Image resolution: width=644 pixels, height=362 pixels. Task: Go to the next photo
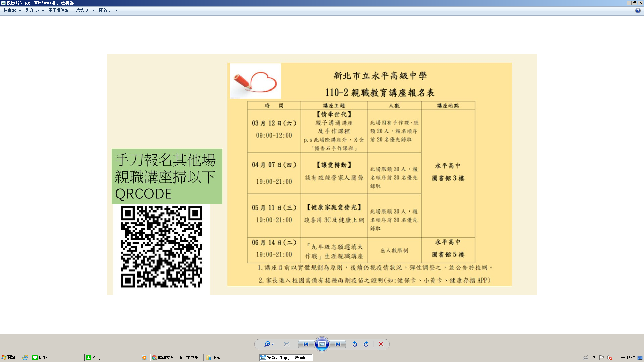click(x=338, y=344)
